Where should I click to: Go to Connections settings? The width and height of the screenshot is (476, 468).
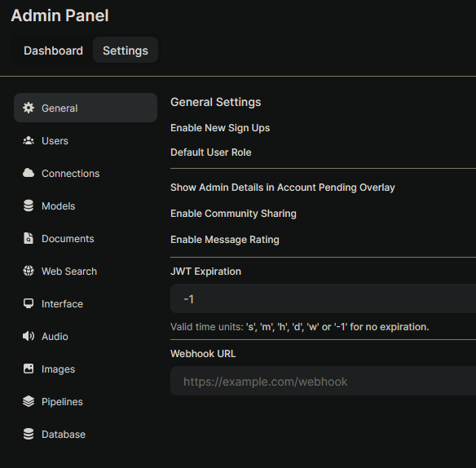pos(86,173)
